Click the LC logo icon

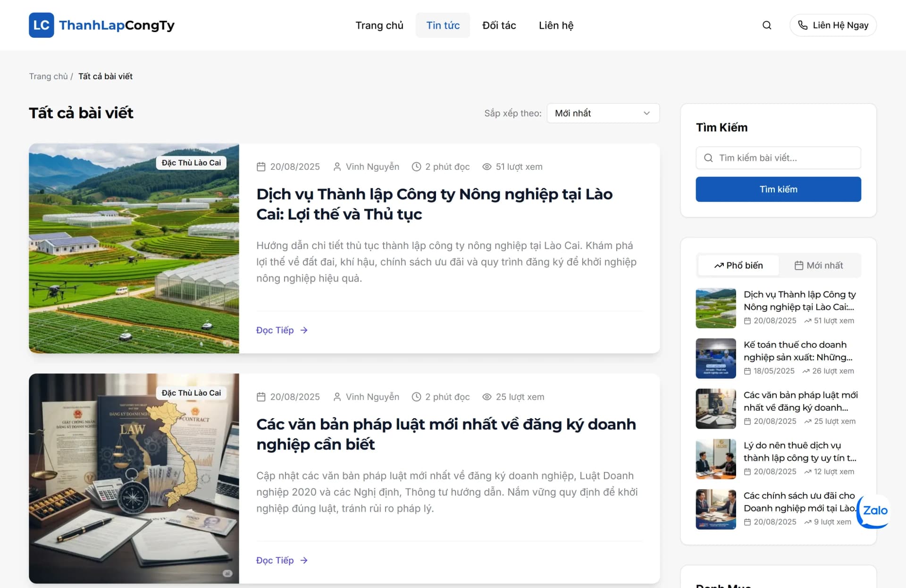click(42, 25)
